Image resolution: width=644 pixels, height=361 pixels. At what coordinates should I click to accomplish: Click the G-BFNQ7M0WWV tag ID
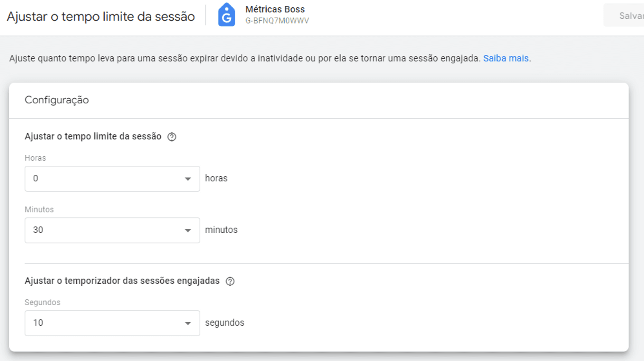tap(277, 21)
